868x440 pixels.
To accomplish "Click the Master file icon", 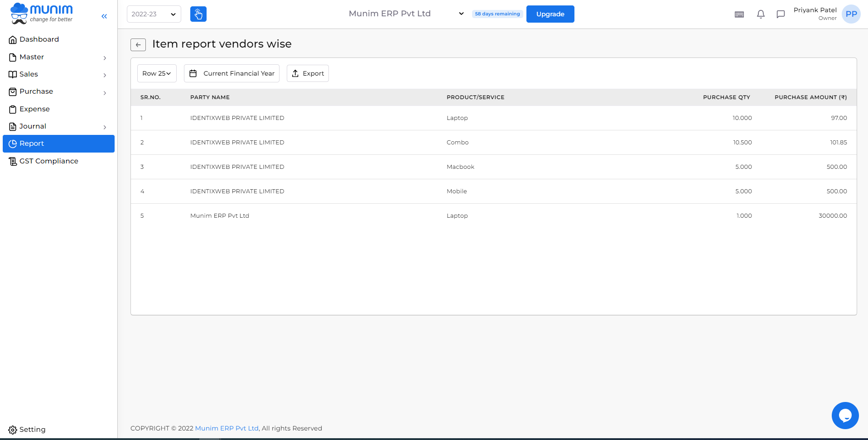I will [13, 57].
